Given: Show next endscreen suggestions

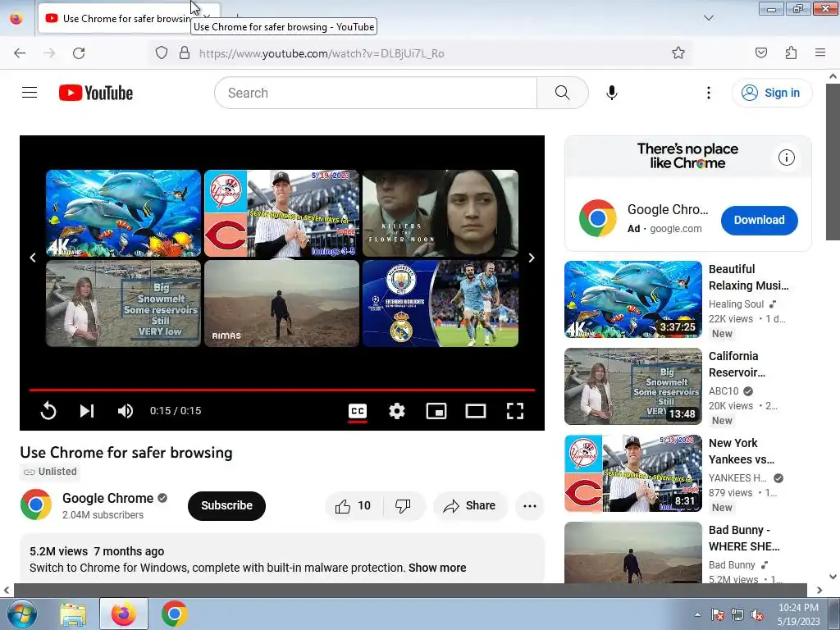Looking at the screenshot, I should (x=532, y=258).
